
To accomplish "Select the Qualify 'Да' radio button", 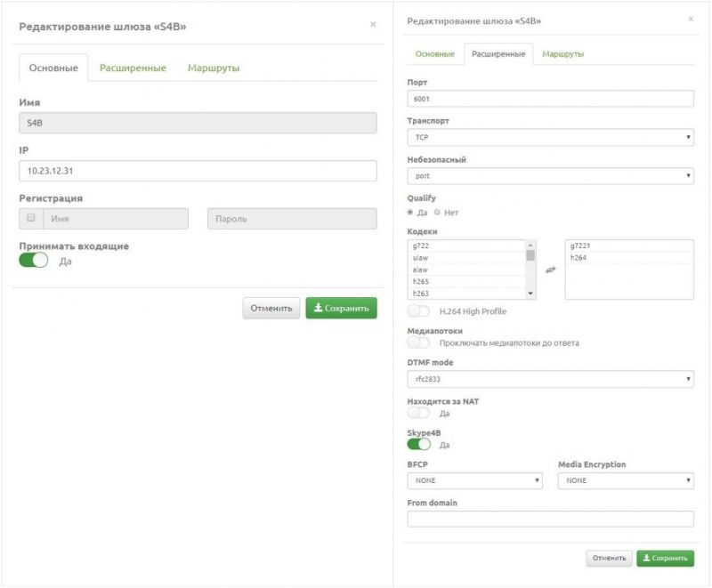I will (410, 213).
